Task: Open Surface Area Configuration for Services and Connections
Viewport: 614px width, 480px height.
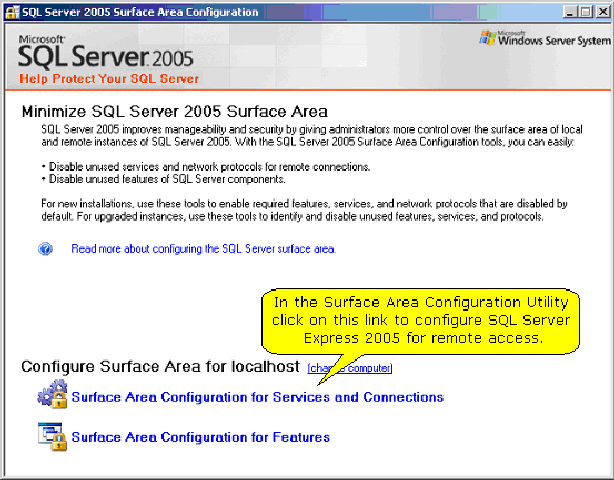Action: (258, 397)
